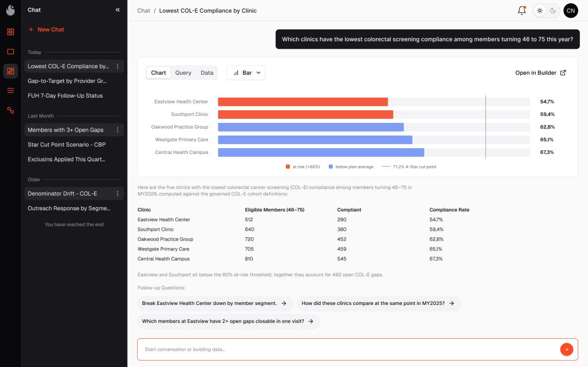The image size is (588, 367).
Task: Open notifications bell
Action: coord(521,10)
